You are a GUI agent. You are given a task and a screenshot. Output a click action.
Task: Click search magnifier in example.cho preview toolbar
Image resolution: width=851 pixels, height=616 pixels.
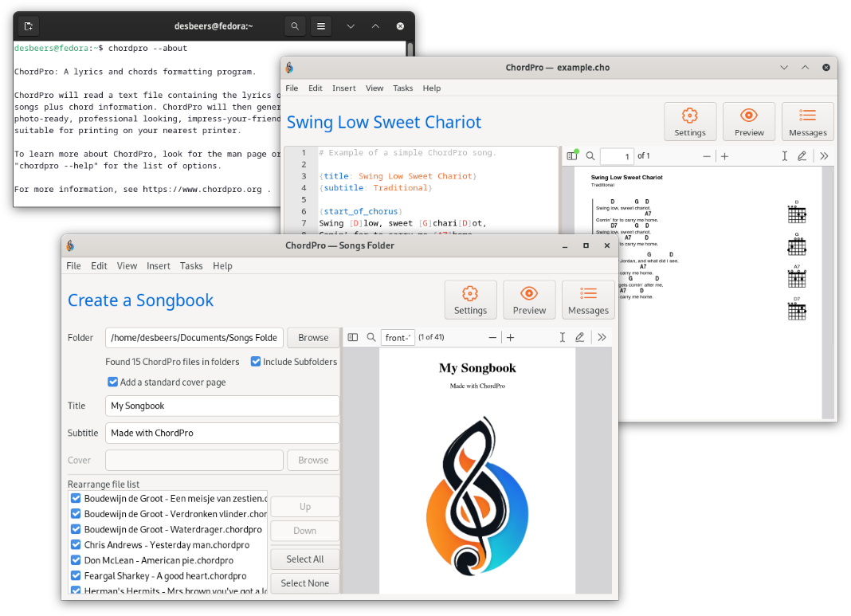(590, 155)
